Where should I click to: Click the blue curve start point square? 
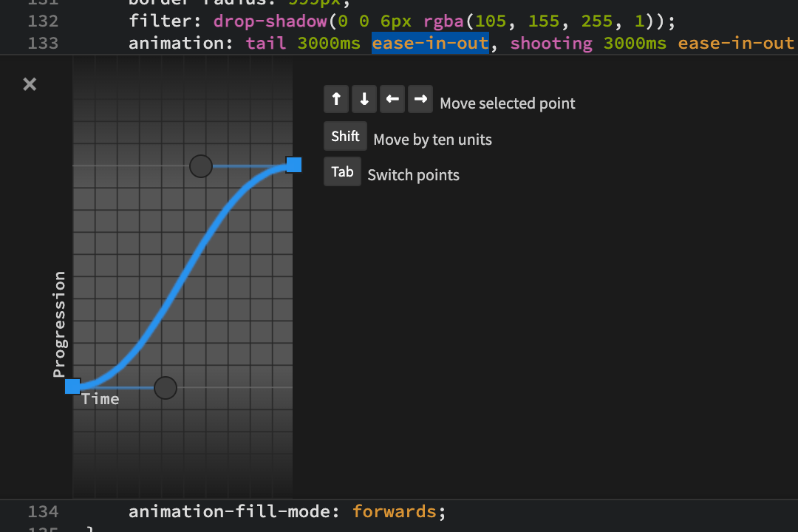(72, 386)
